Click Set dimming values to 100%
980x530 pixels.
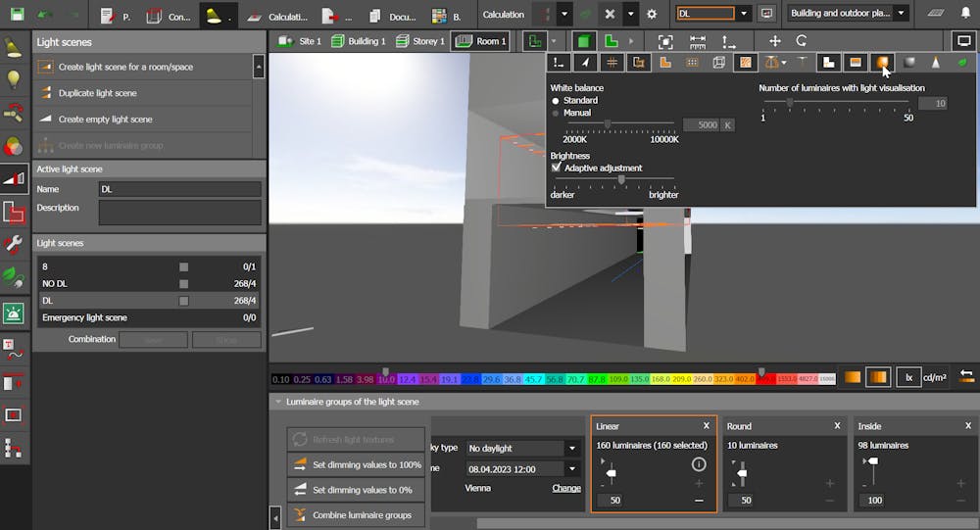[356, 464]
